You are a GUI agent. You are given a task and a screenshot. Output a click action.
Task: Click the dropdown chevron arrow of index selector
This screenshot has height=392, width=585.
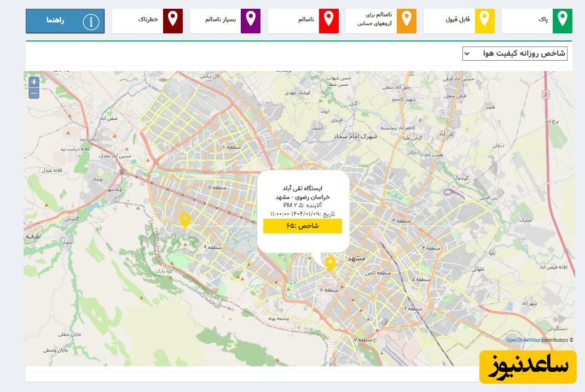coord(467,53)
